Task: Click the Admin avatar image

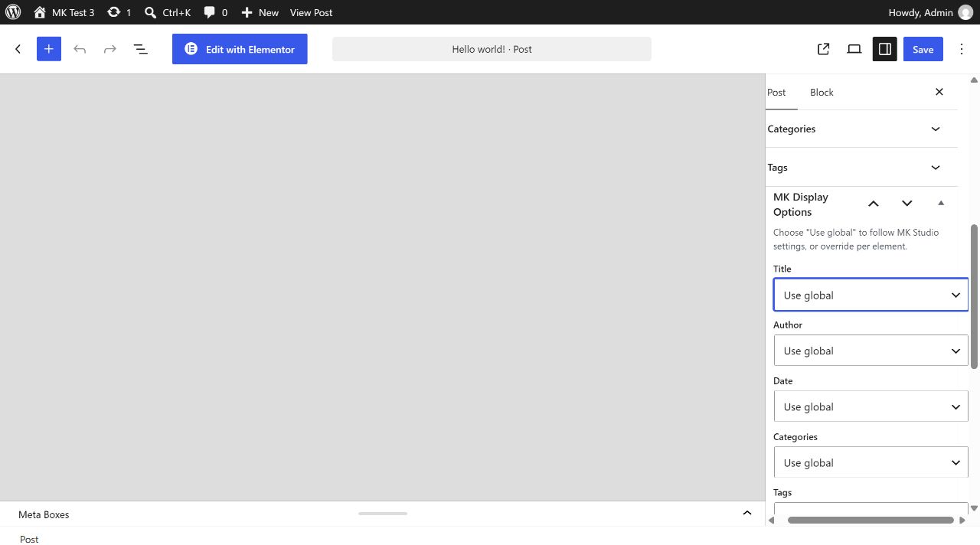Action: [x=965, y=12]
